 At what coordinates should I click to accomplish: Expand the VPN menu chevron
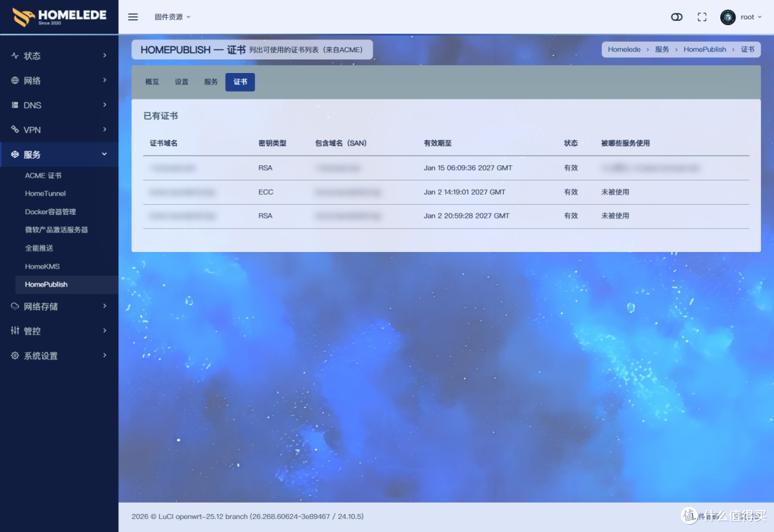point(105,129)
